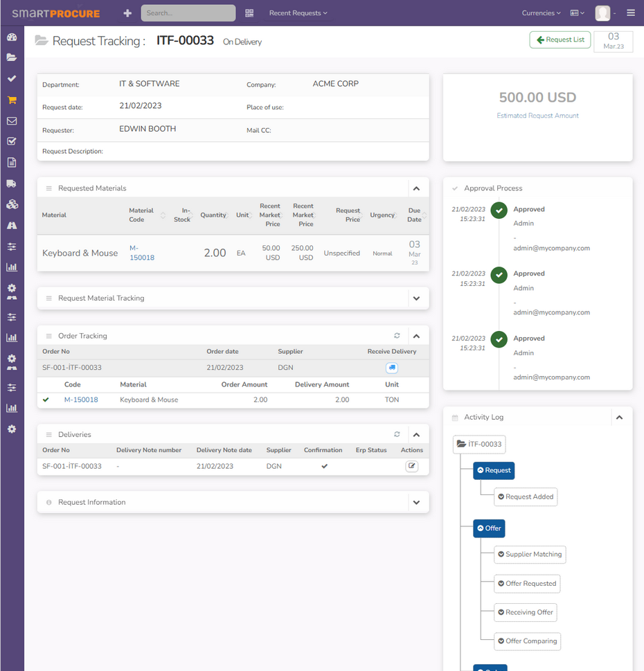Image resolution: width=644 pixels, height=671 pixels.
Task: Sort by Quantity column header
Action: tap(215, 215)
